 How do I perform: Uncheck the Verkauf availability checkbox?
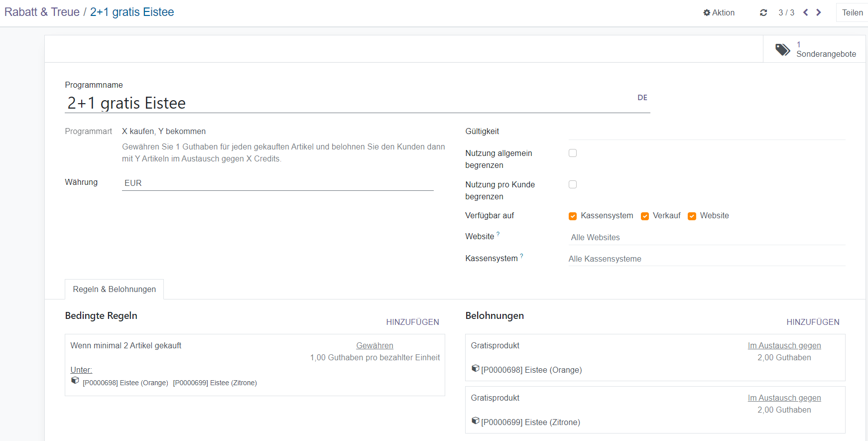pyautogui.click(x=645, y=216)
